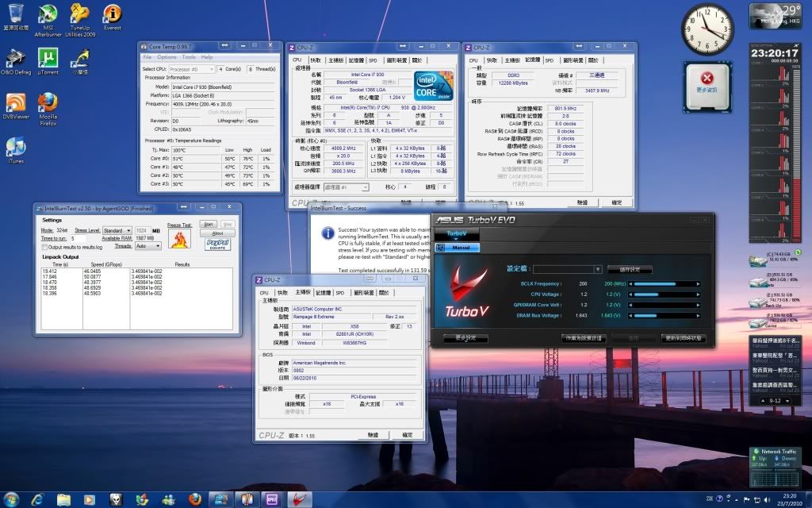
Task: Click the About button in IntelBurnTest
Action: [x=217, y=233]
